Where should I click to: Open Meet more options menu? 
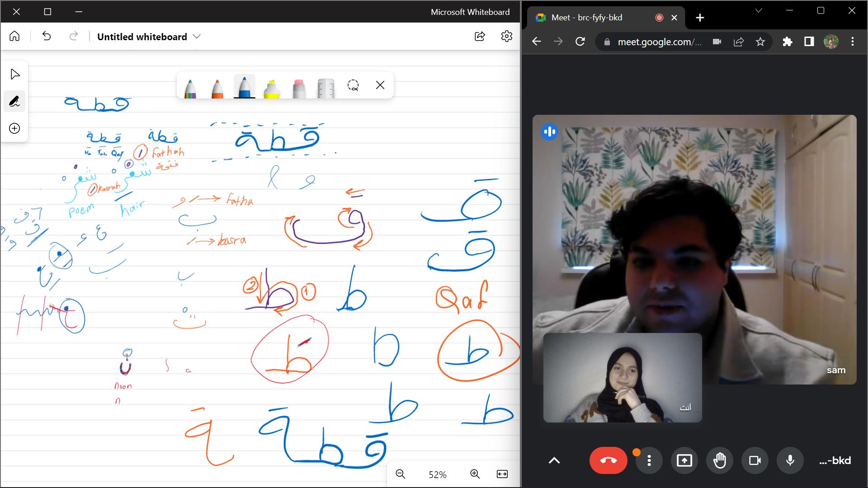pyautogui.click(x=649, y=460)
